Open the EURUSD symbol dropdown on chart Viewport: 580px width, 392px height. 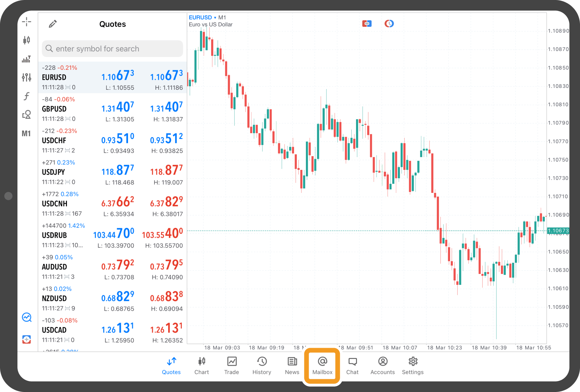point(202,17)
